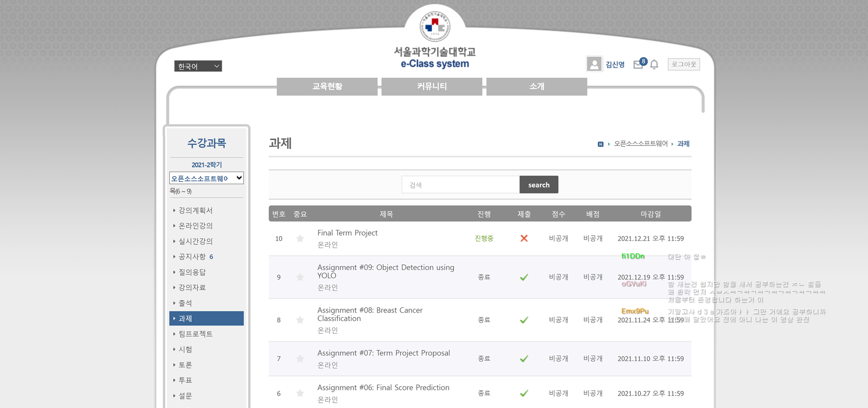The image size is (868, 408).
Task: Open the Assignment #07: Term Project Proposal link
Action: [x=384, y=353]
